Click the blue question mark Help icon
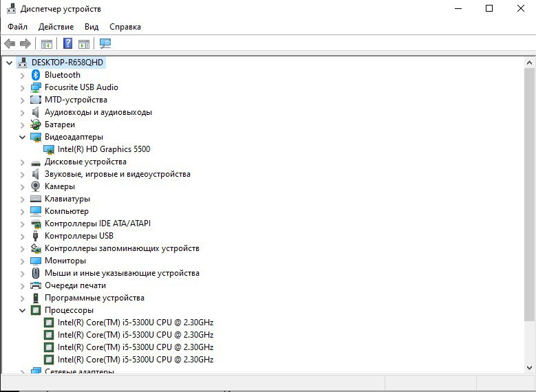 coord(68,43)
